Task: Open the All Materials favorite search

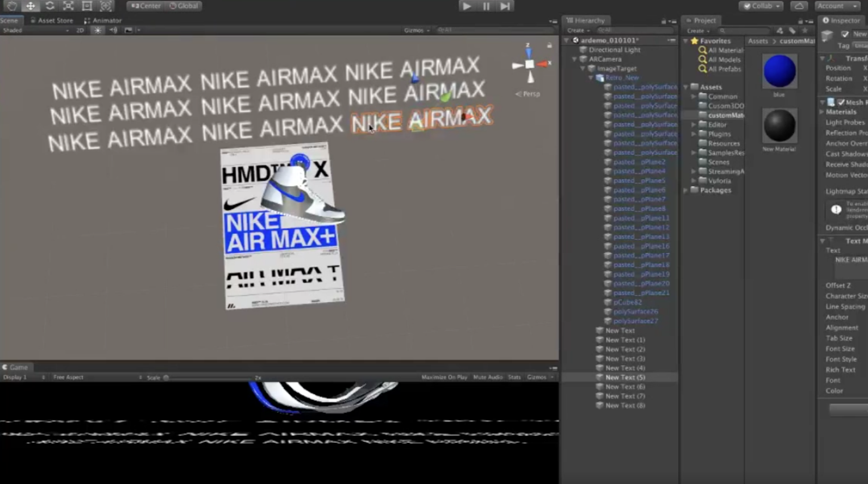Action: point(721,50)
